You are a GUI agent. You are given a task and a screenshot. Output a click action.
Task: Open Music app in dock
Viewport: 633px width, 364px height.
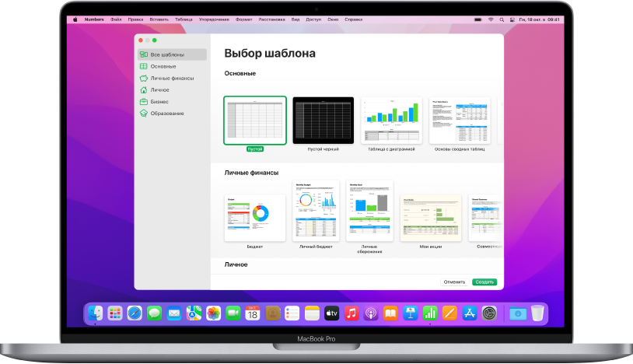point(351,313)
